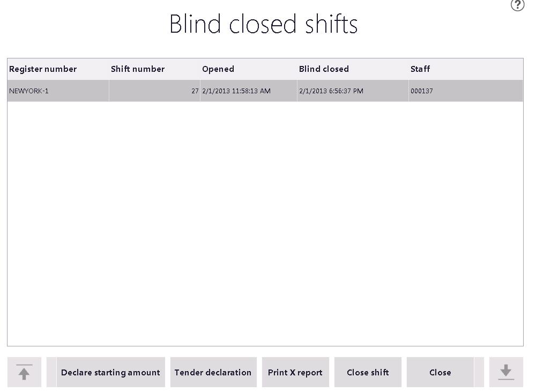The width and height of the screenshot is (536, 392).
Task: Open the help question mark icon
Action: (x=517, y=5)
